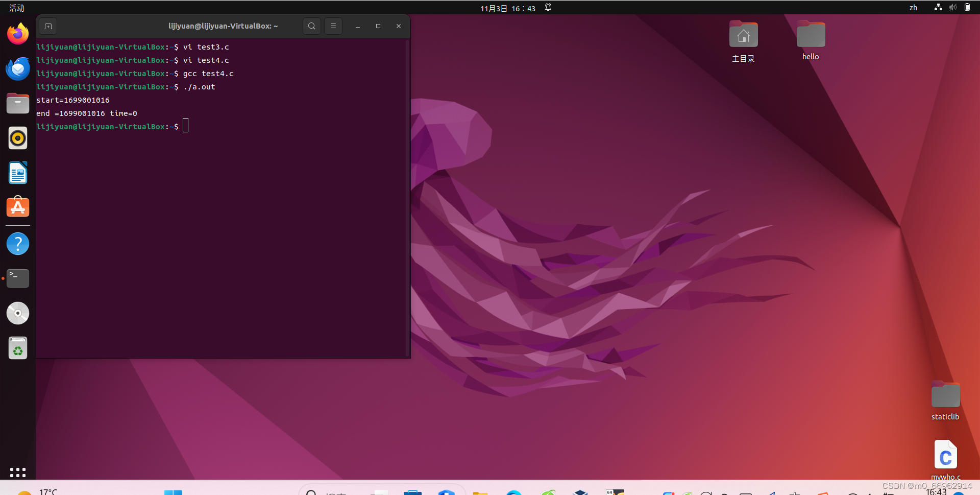Open network status indicator
This screenshot has width=980, height=495.
[x=938, y=7]
